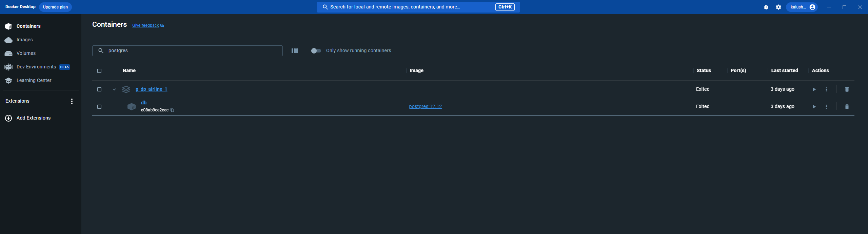Open the kalush account menu
The image size is (868, 234).
coord(802,7)
